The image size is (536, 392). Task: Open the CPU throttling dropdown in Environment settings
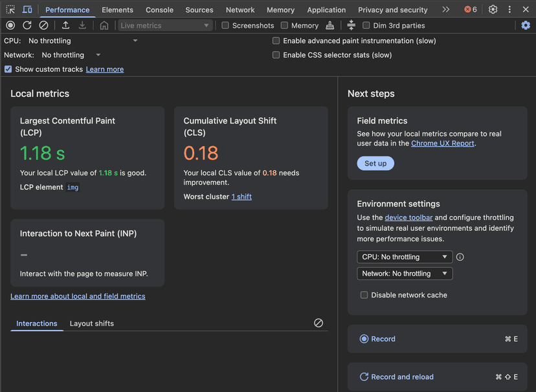click(x=405, y=257)
